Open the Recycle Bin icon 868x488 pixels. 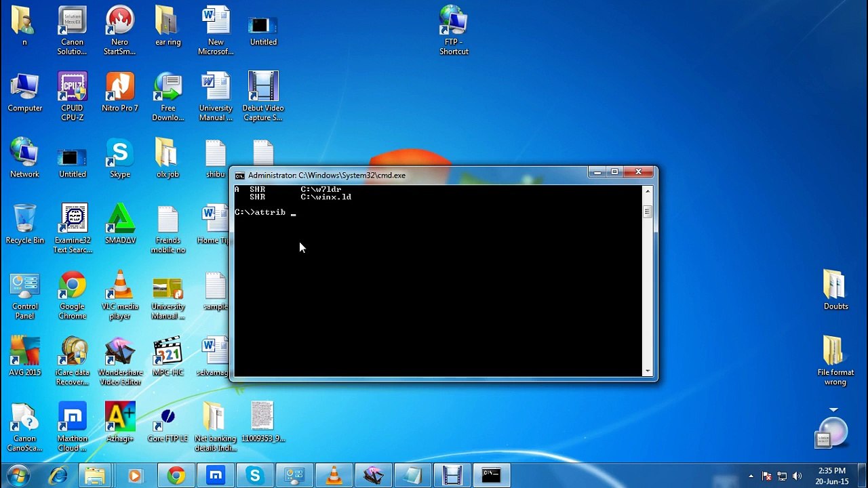25,225
